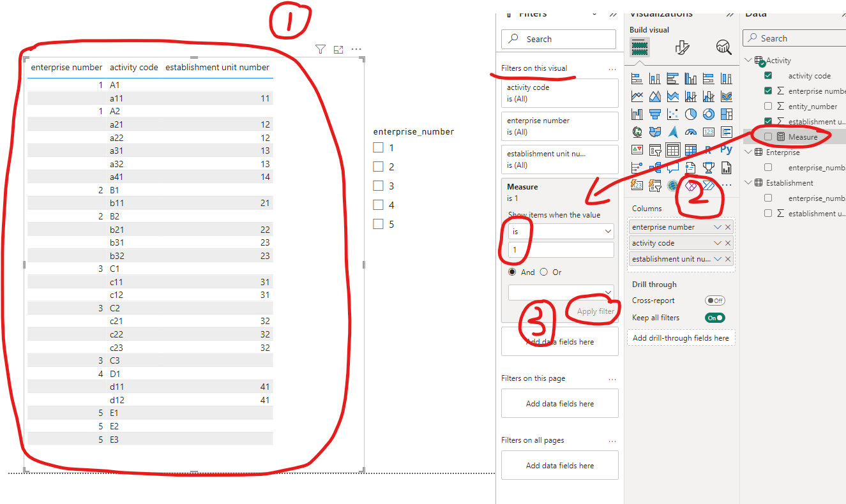Remove enterprise number from Columns
This screenshot has width=846, height=504.
[x=728, y=227]
